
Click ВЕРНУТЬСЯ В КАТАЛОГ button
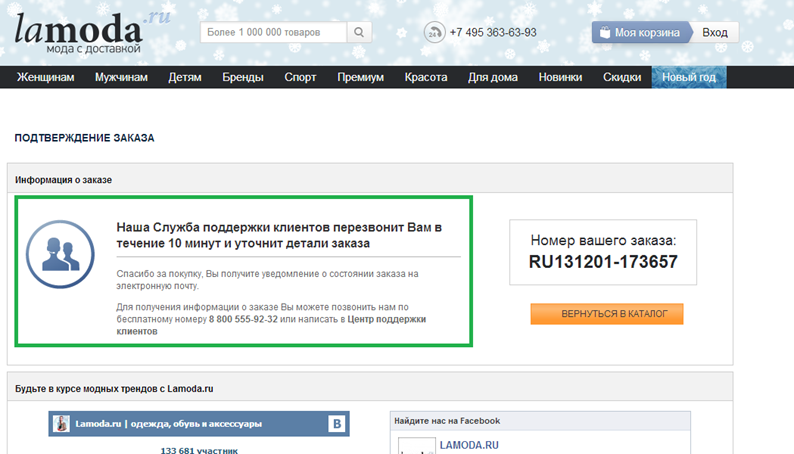pyautogui.click(x=607, y=314)
